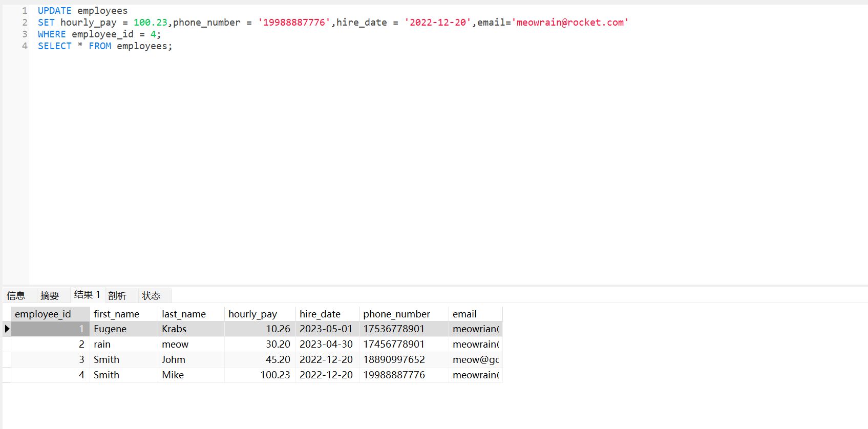Select the hire date cell 2023-04-30
The width and height of the screenshot is (868, 429).
pos(327,344)
